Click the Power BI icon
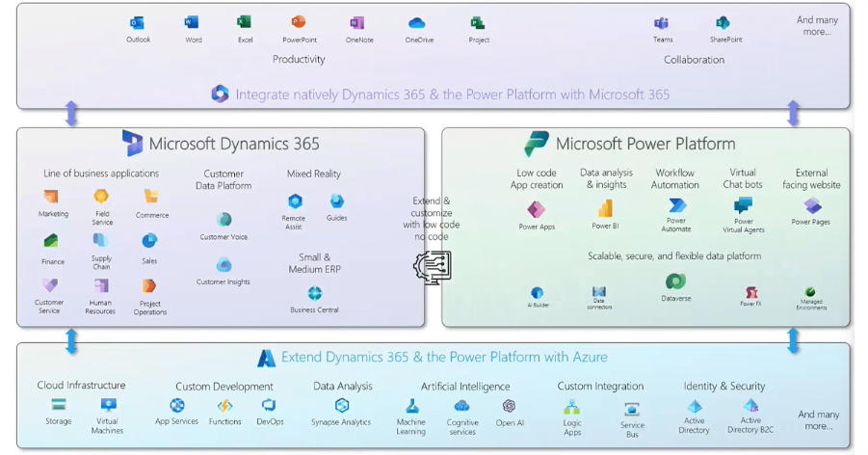Viewport: 868px width, 455px height. pyautogui.click(x=605, y=208)
